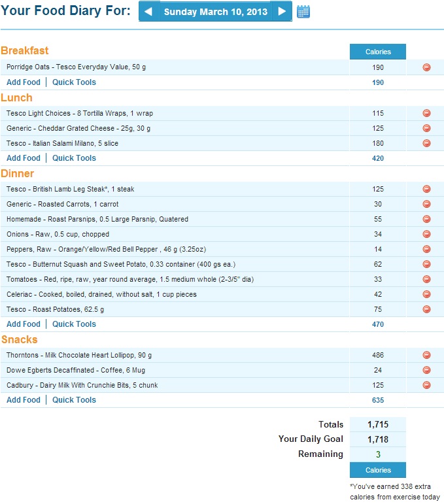Select the Lunch subtotal 420

[378, 158]
